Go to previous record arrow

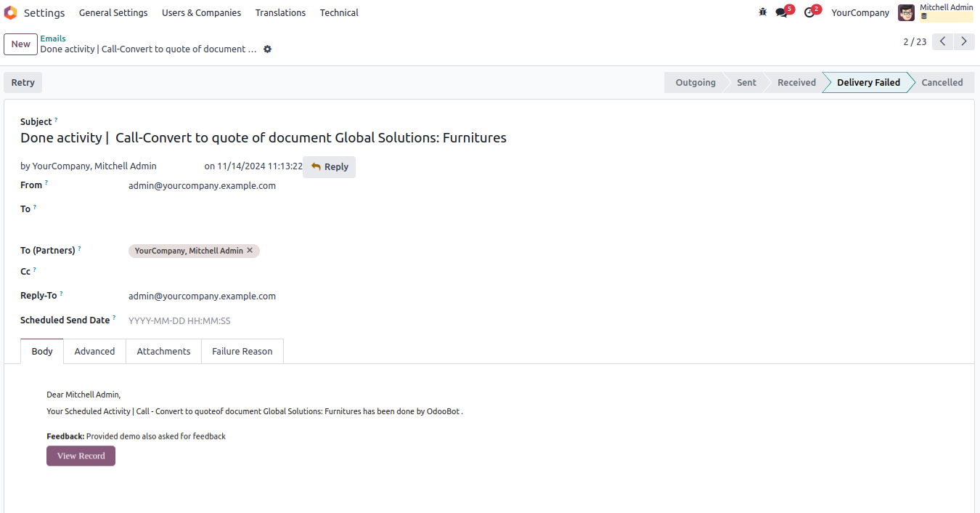(x=942, y=41)
